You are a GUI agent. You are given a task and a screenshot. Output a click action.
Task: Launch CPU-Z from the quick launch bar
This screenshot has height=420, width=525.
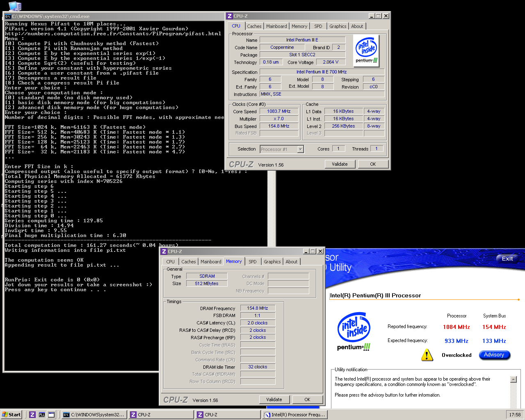[x=32, y=415]
